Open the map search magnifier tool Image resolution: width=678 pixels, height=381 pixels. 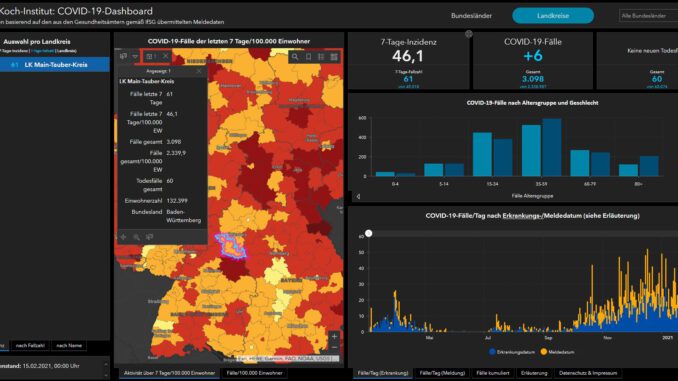point(295,57)
